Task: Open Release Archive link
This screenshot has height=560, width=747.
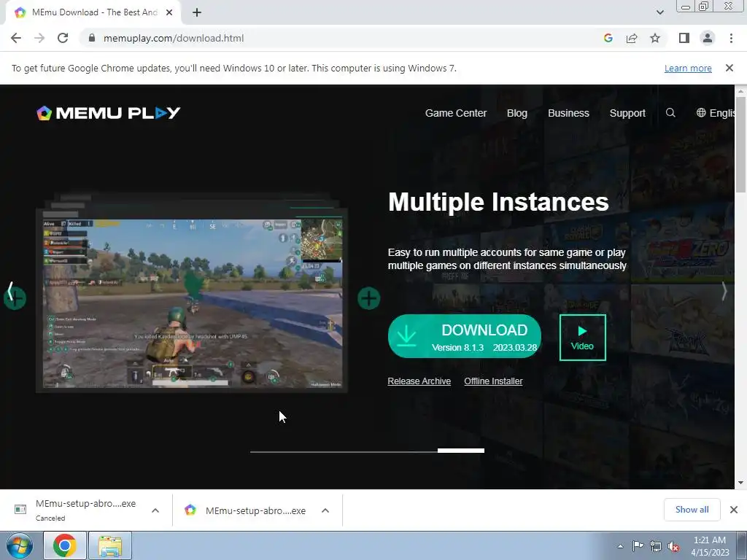Action: (419, 381)
